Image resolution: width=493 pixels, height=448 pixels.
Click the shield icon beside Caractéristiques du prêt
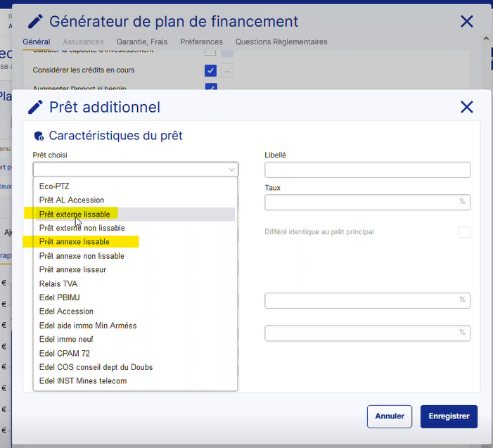coord(39,136)
